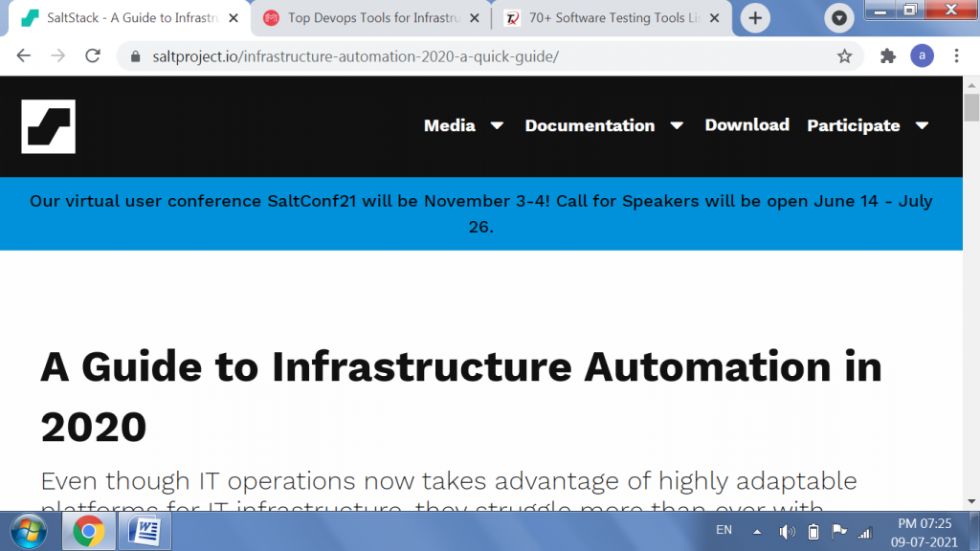Click the taskbar clock and date
The image size is (980, 551).
click(924, 532)
